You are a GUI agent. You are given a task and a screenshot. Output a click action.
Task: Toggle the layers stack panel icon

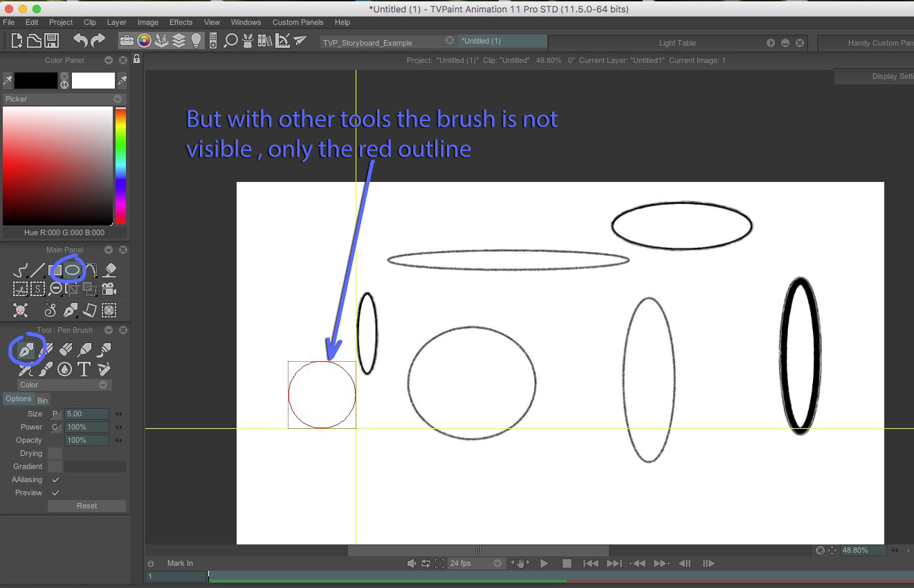[179, 41]
